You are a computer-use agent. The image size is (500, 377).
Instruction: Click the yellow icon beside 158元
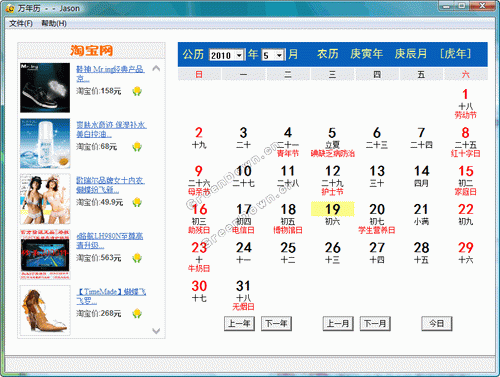137,91
